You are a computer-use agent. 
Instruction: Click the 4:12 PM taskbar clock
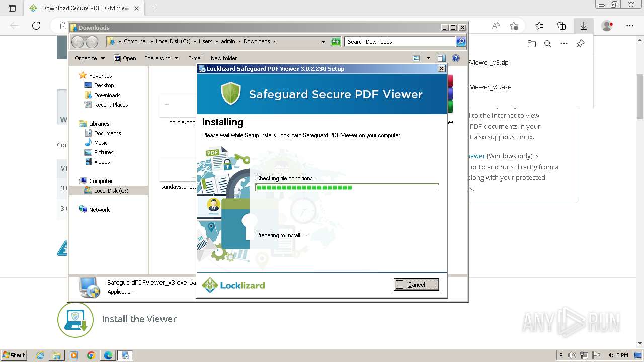pos(618,355)
